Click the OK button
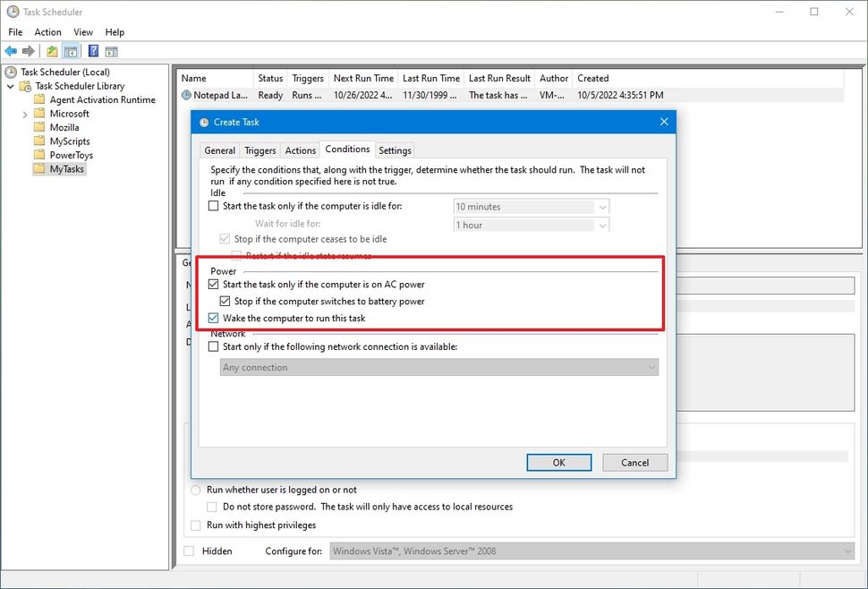The image size is (868, 589). pos(558,462)
